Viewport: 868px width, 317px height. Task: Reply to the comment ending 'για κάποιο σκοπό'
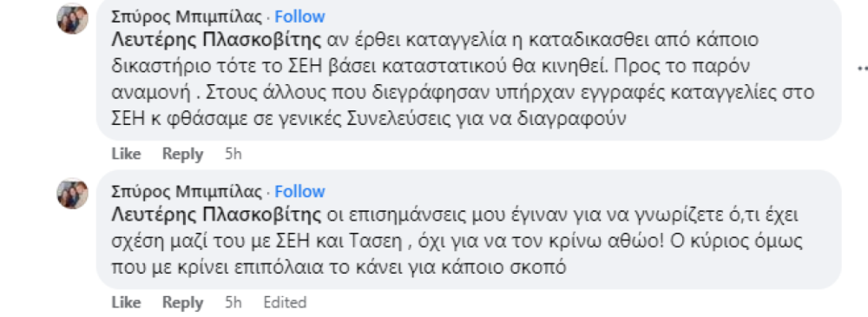pos(182,302)
